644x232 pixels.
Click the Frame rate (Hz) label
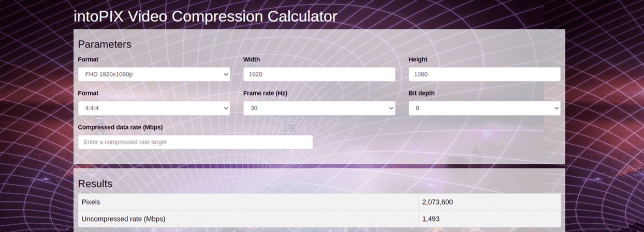pos(265,94)
